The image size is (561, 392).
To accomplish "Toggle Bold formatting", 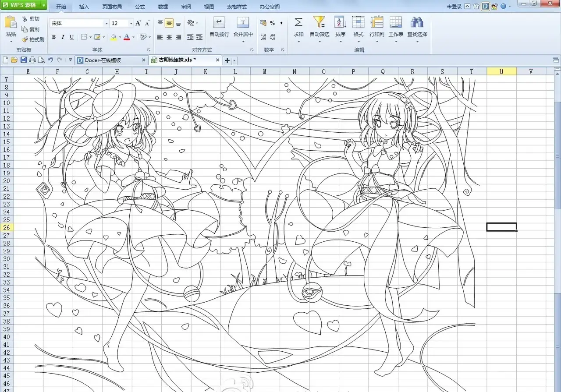I will coord(54,37).
